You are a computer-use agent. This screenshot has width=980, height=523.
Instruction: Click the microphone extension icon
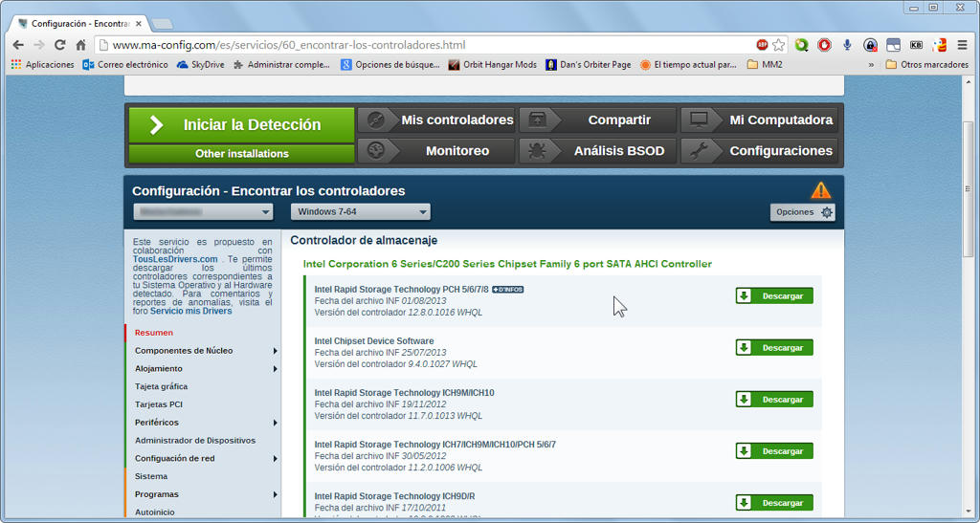coord(847,45)
